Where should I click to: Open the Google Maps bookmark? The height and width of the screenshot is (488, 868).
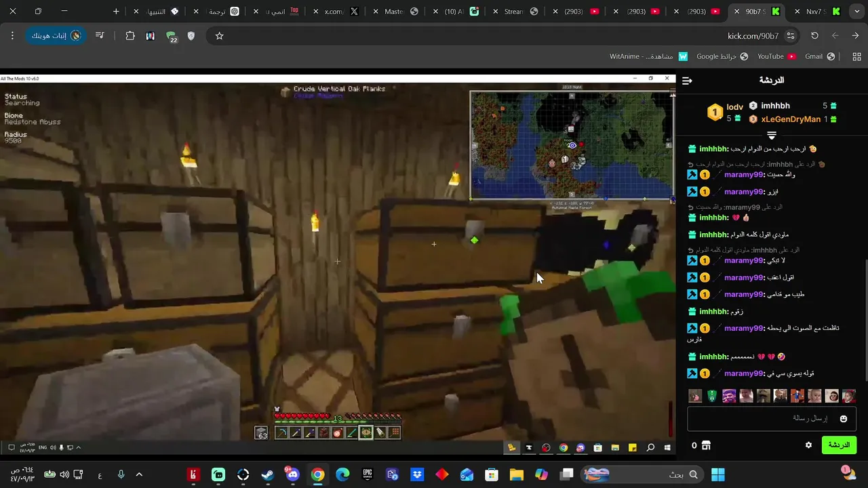point(722,57)
